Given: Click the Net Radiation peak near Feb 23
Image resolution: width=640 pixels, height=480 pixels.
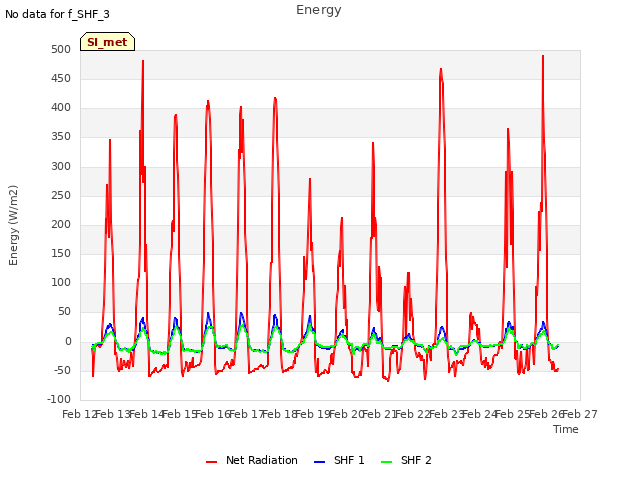Looking at the screenshot, I should pos(441,69).
